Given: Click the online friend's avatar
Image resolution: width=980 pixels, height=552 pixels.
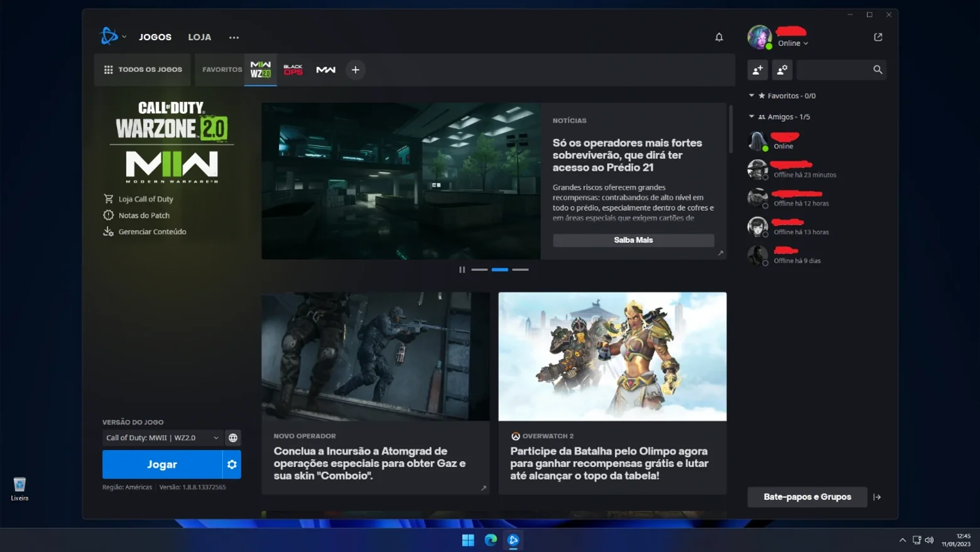Looking at the screenshot, I should point(758,141).
